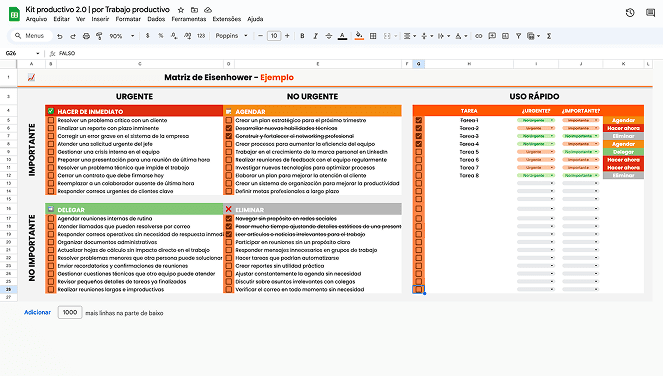Open horizontal align dropdown
The height and width of the screenshot is (376, 663).
coord(410,36)
